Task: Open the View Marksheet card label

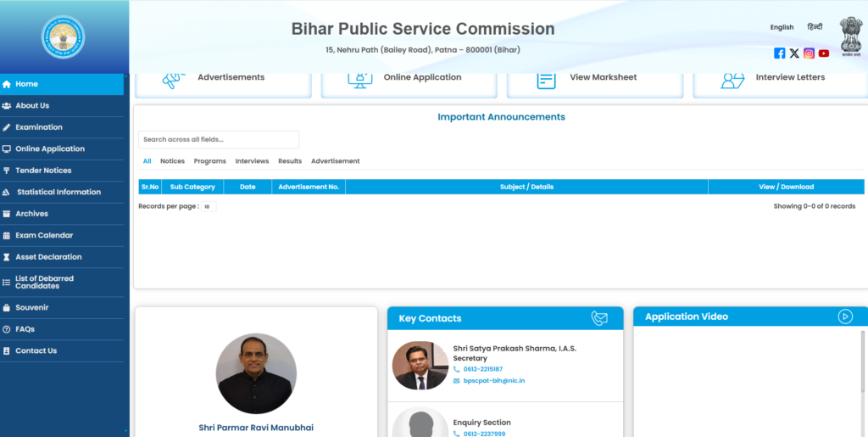Action: coord(604,77)
